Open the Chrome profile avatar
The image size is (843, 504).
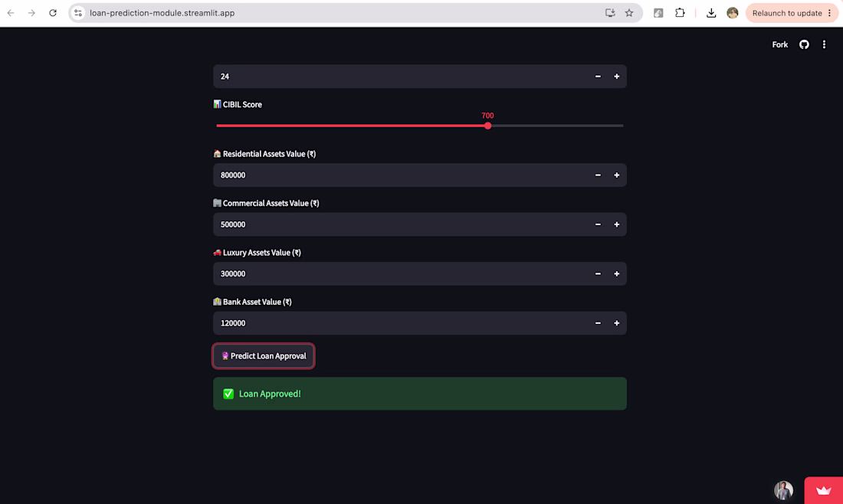tap(732, 13)
